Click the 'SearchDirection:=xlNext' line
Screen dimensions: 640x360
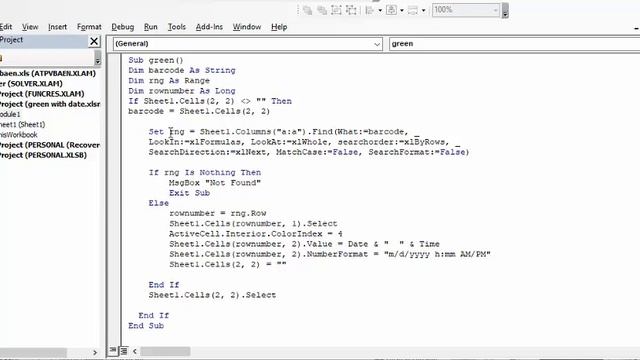tap(309, 152)
